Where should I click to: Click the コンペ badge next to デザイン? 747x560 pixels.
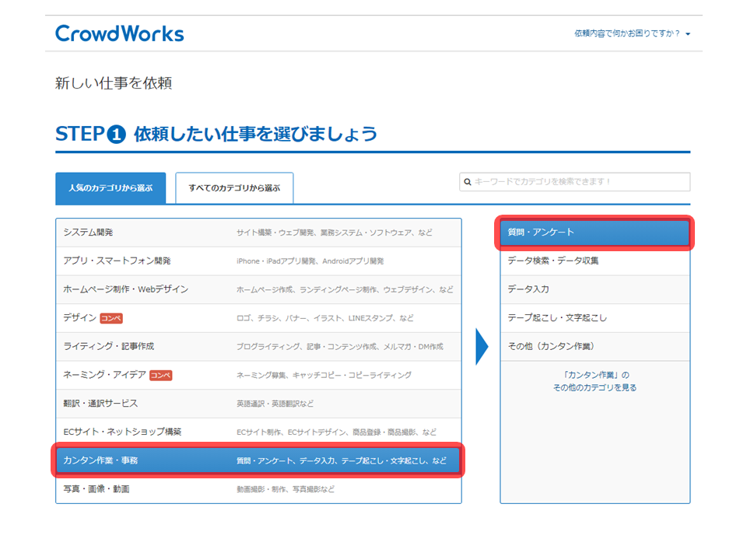click(x=111, y=318)
